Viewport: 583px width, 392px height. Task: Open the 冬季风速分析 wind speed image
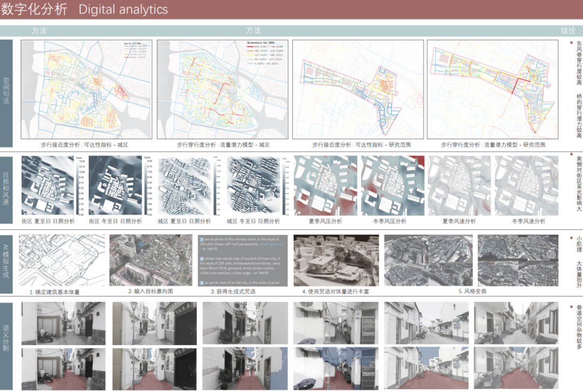(x=528, y=186)
